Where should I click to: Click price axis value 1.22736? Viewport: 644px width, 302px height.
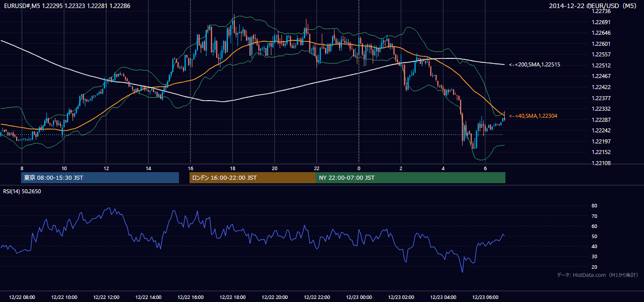coord(602,11)
